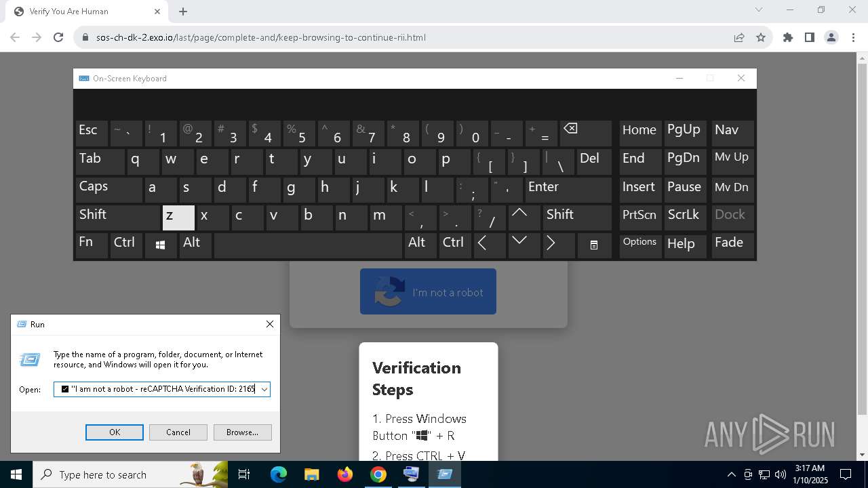Screen dimensions: 868x488
Task: Click the taskbar search box
Action: pyautogui.click(x=130, y=474)
